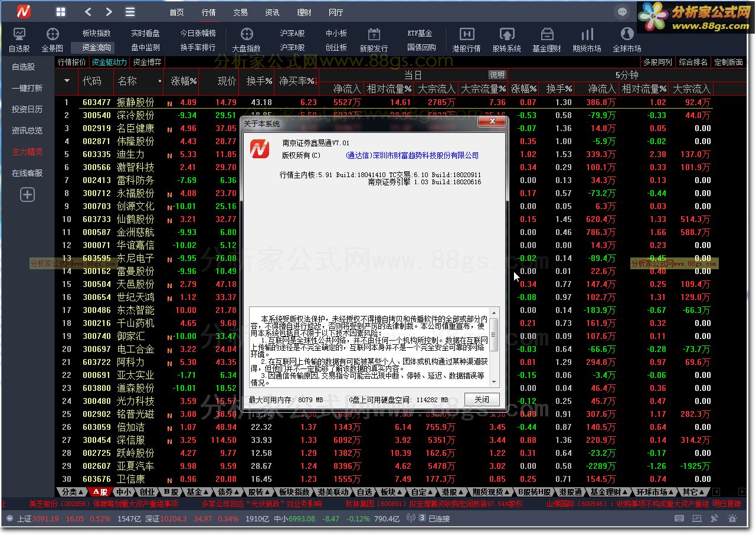Image resolution: width=756 pixels, height=535 pixels.
Task: Click the keyboard icon in status bar
Action: 680,518
